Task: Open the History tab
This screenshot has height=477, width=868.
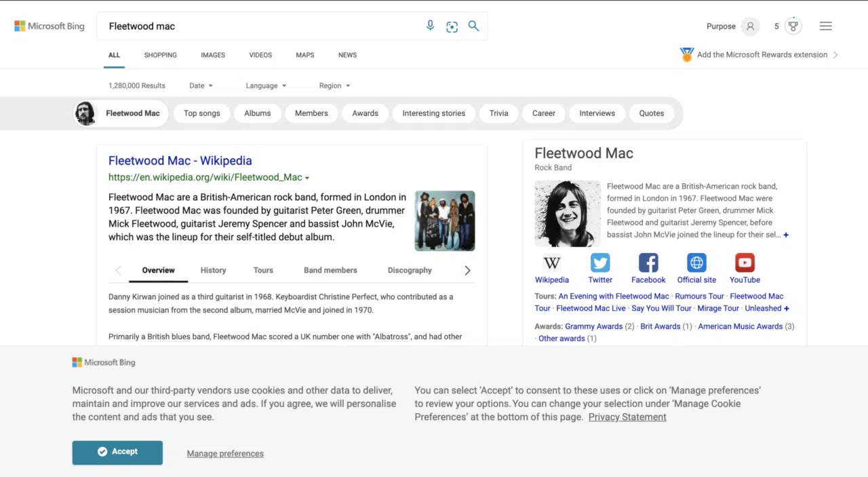Action: point(213,270)
